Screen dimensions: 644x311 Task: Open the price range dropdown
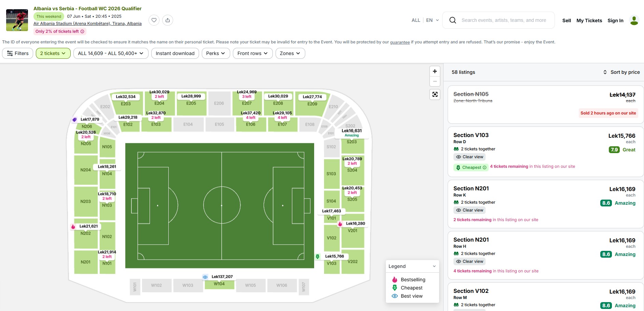pyautogui.click(x=111, y=53)
